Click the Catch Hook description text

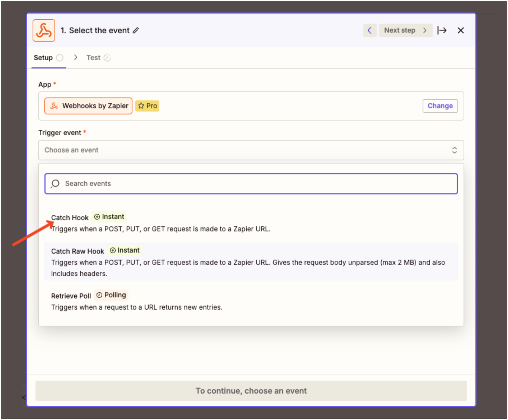[x=161, y=229]
